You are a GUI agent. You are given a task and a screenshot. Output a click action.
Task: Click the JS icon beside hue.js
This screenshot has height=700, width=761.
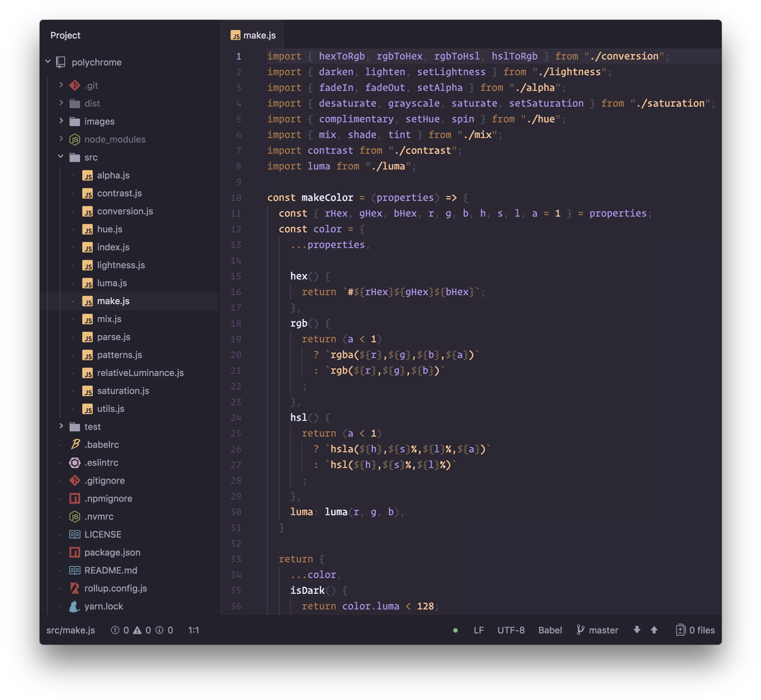point(88,229)
